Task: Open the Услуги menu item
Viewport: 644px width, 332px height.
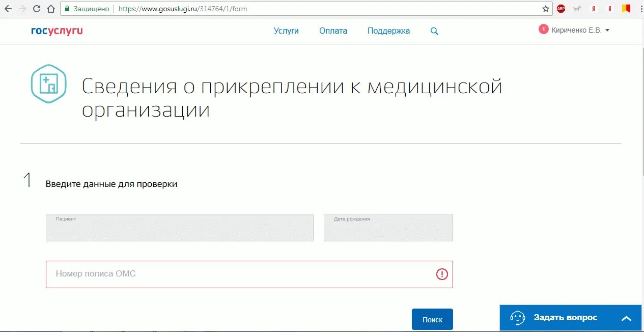Action: (286, 31)
